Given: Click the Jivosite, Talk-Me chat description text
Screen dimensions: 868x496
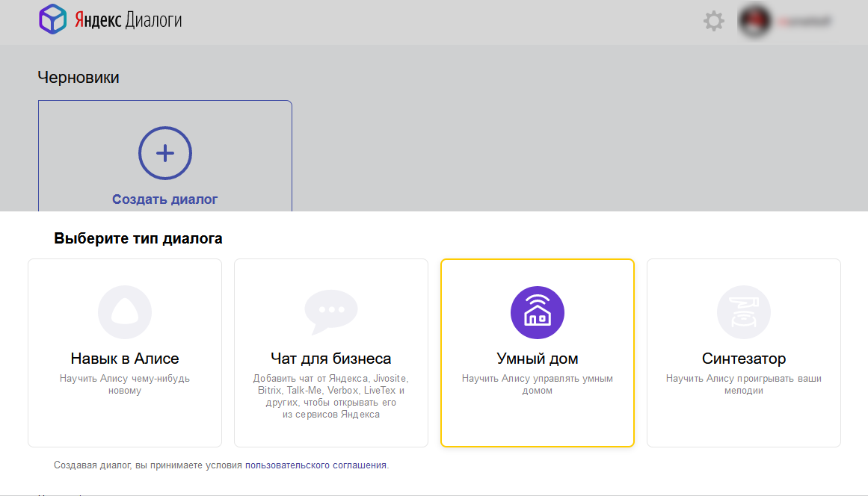Looking at the screenshot, I should pyautogui.click(x=331, y=397).
